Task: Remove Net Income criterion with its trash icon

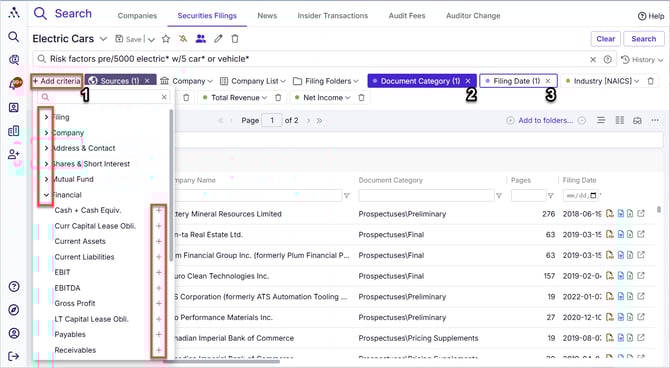Action: (361, 97)
